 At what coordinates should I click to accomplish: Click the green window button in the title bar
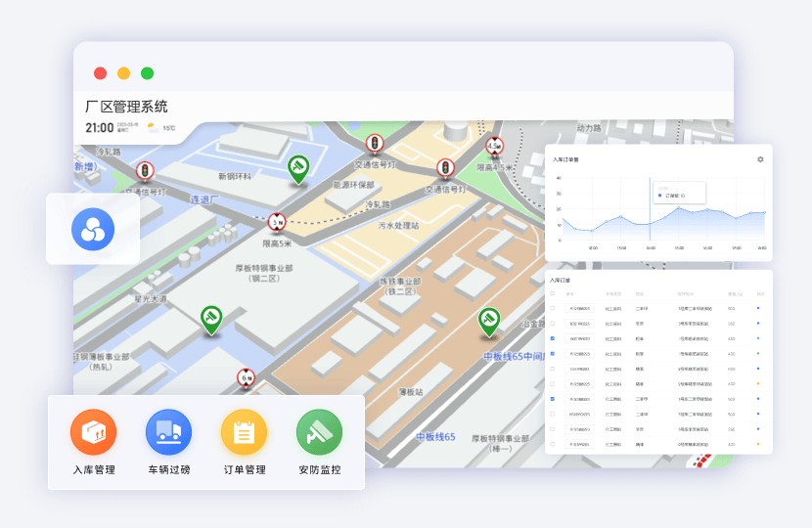pos(147,73)
